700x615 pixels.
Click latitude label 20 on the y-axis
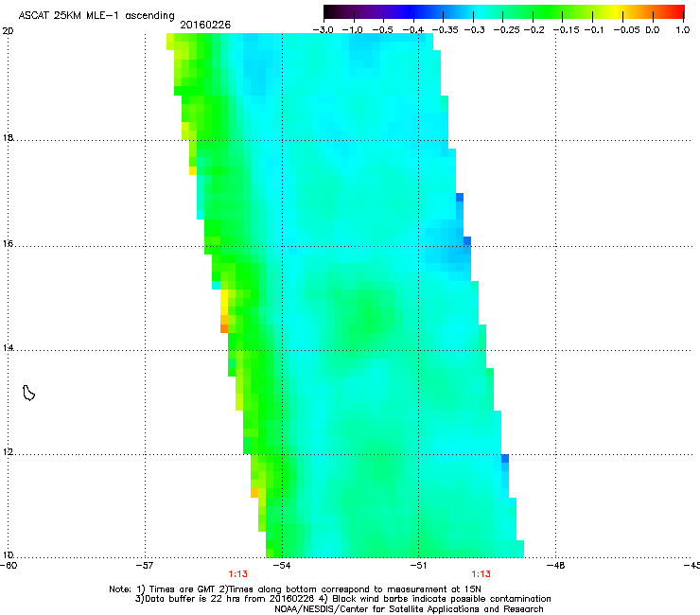coord(8,31)
